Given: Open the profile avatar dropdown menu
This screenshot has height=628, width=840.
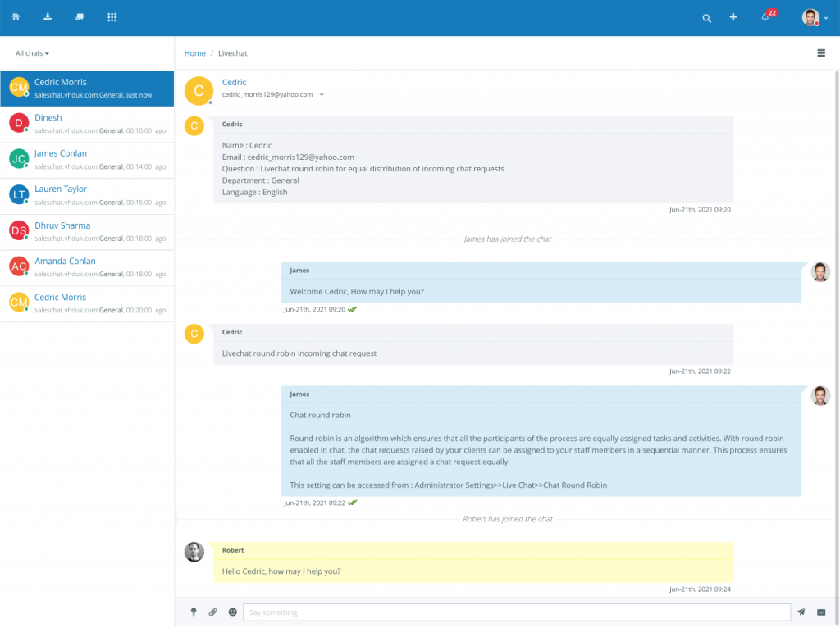Looking at the screenshot, I should (x=814, y=16).
